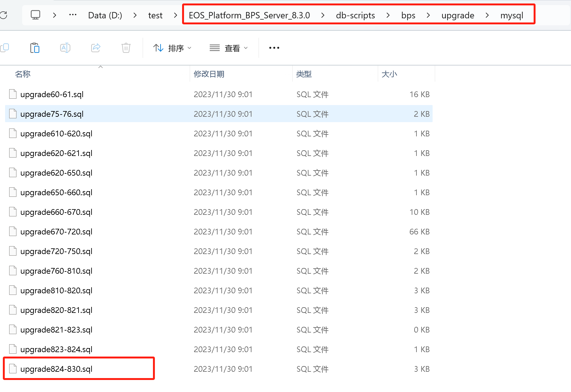Click the paste clipboard icon
The width and height of the screenshot is (571, 392).
click(35, 48)
